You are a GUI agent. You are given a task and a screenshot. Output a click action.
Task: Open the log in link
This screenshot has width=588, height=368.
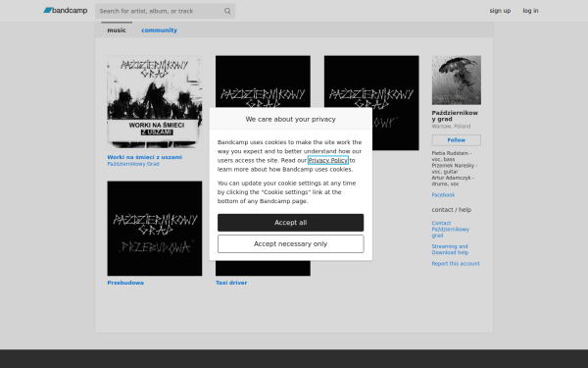pos(530,11)
